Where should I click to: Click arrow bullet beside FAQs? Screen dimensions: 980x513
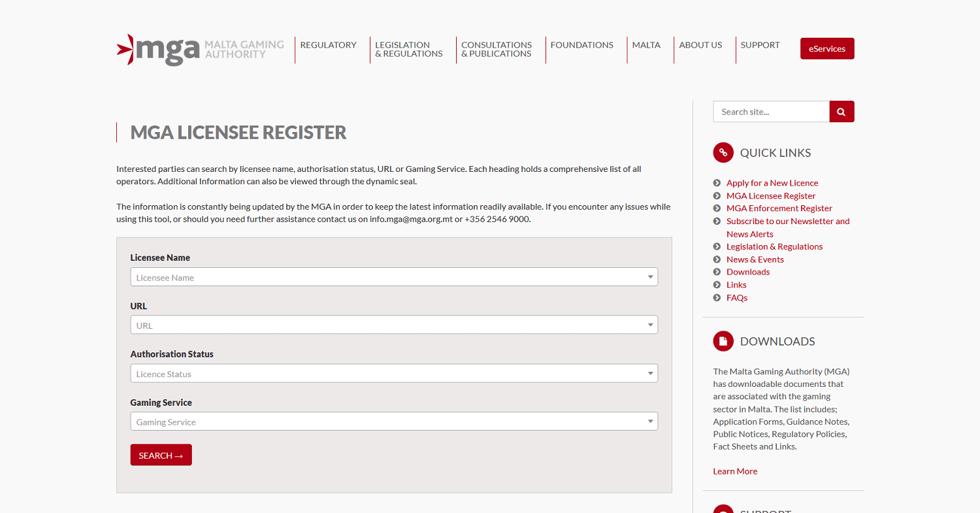coord(717,298)
